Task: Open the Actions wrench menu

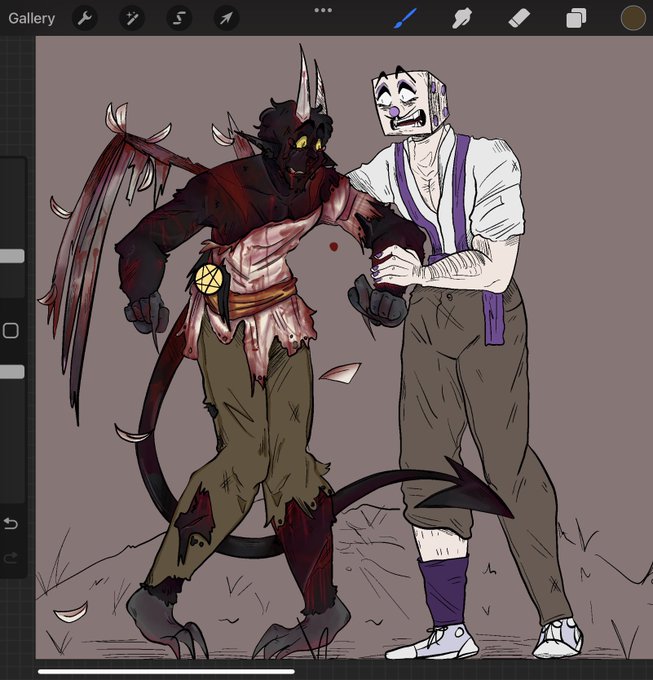Action: (85, 18)
